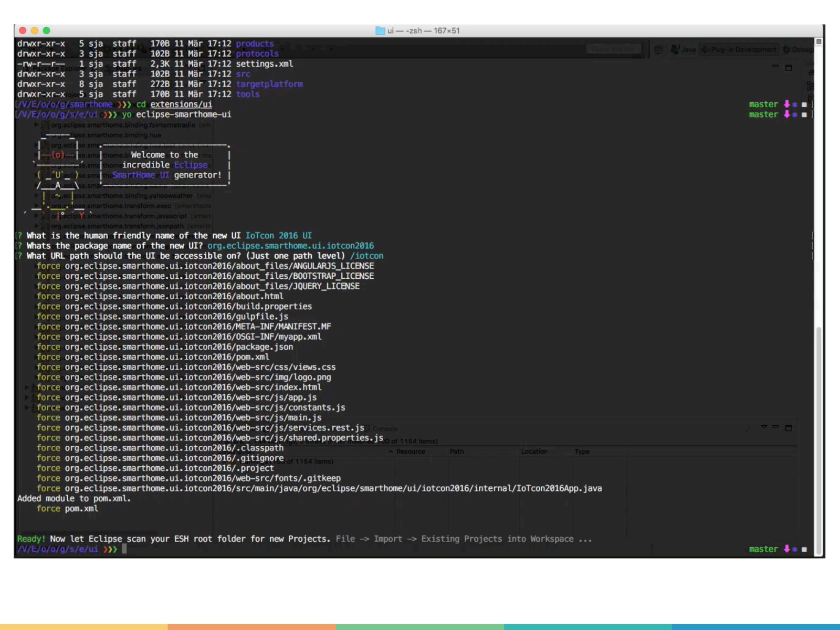Click the 'web-src/img/logo.png' output line
The width and height of the screenshot is (840, 630).
pos(184,377)
